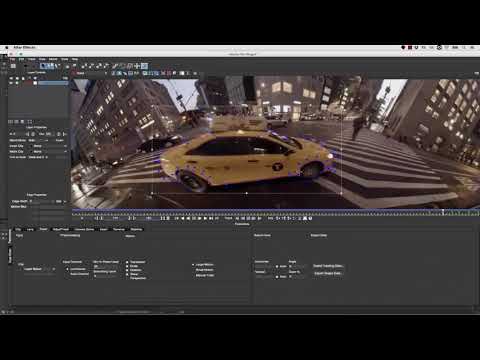Viewport: 480px width, 360px height.
Task: Open the Apple menu
Action: click(6, 48)
